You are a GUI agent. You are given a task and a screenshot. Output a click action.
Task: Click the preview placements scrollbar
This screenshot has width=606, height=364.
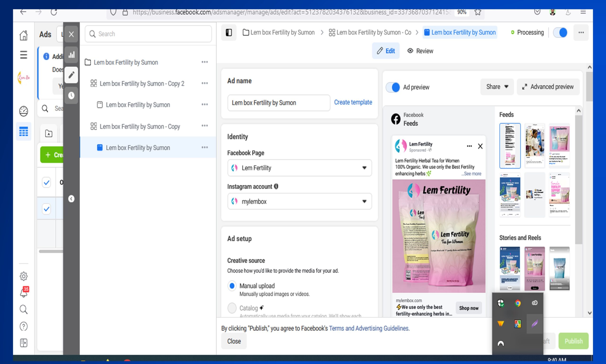(579, 179)
